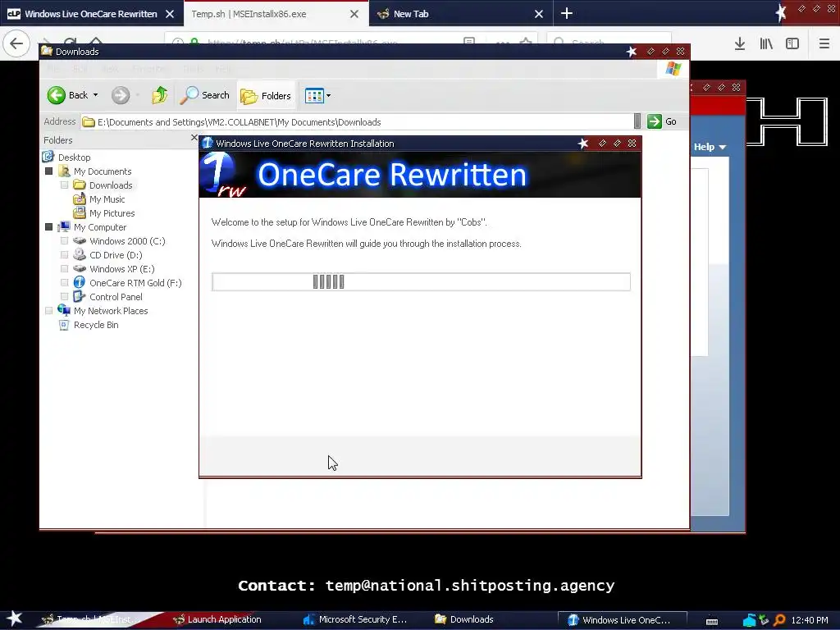Click the Control Panel icon in tree

(80, 296)
